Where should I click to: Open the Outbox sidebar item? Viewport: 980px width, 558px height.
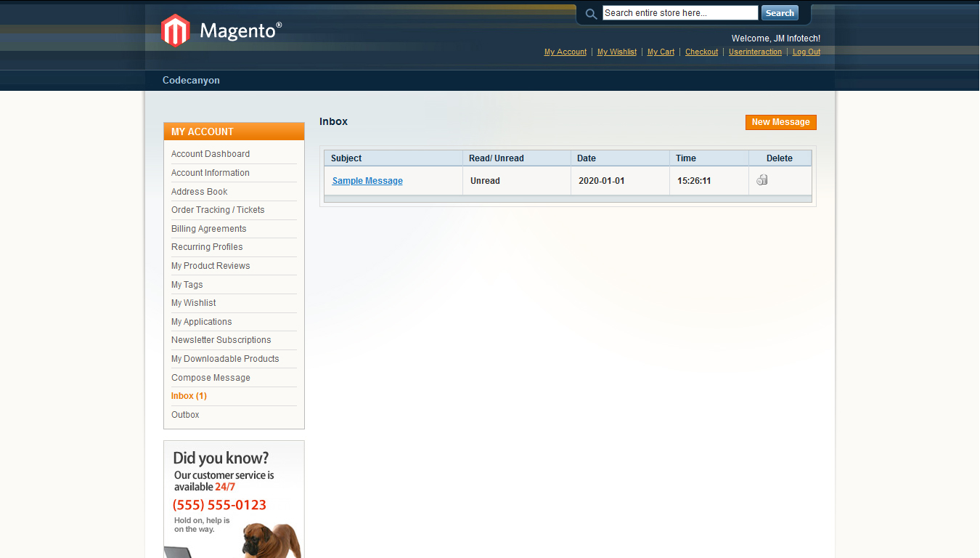coord(185,415)
